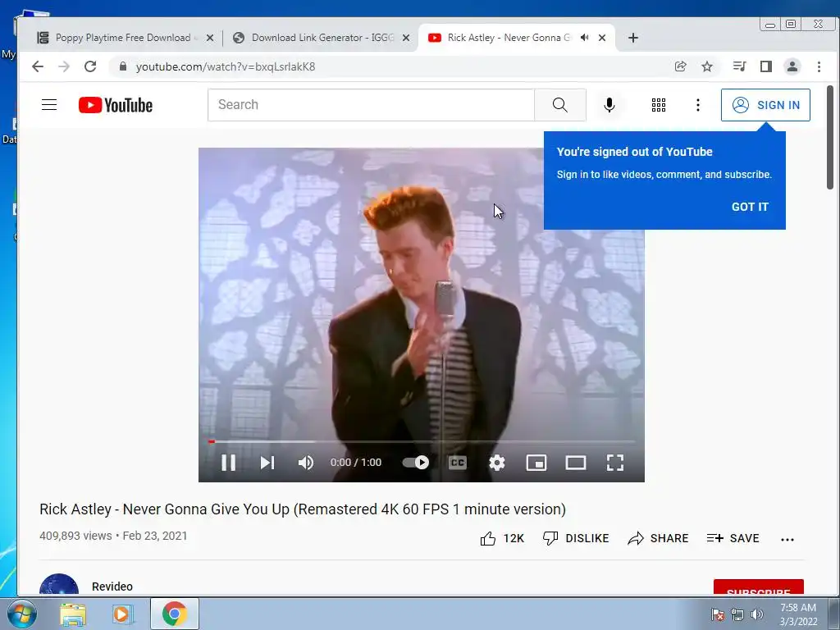
Task: Open more actions ellipsis under video
Action: [x=787, y=540]
